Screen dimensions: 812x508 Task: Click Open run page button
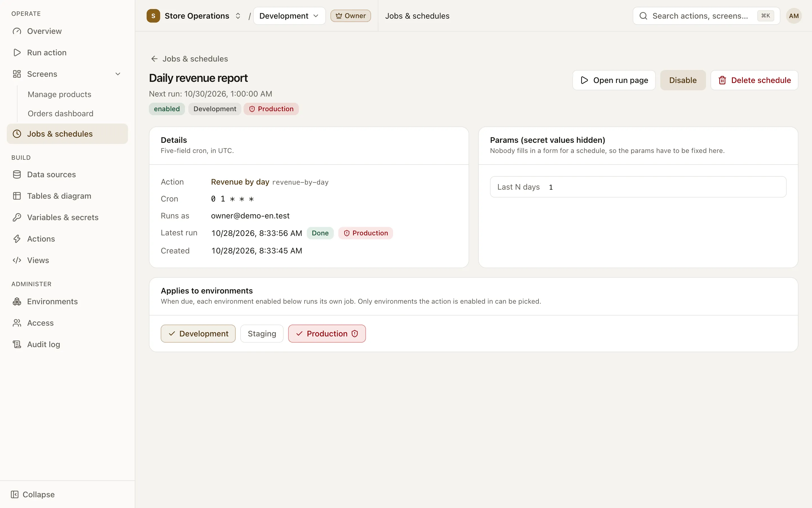click(614, 80)
